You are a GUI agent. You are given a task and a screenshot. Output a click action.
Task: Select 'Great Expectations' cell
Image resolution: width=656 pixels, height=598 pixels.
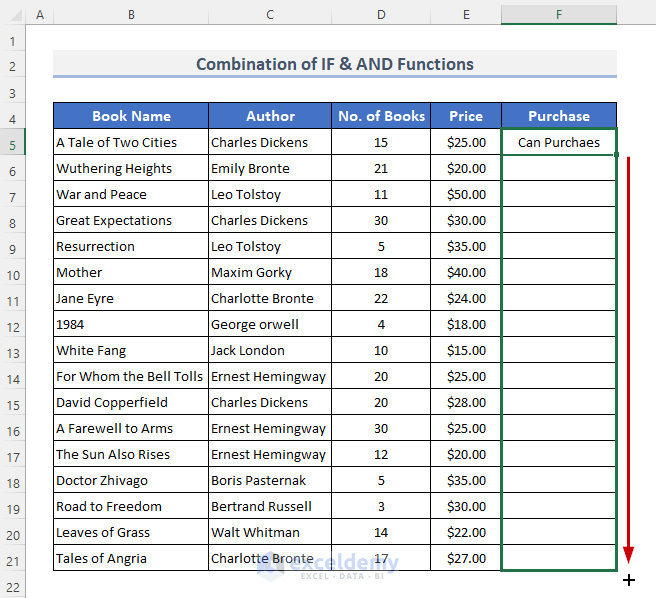click(131, 220)
